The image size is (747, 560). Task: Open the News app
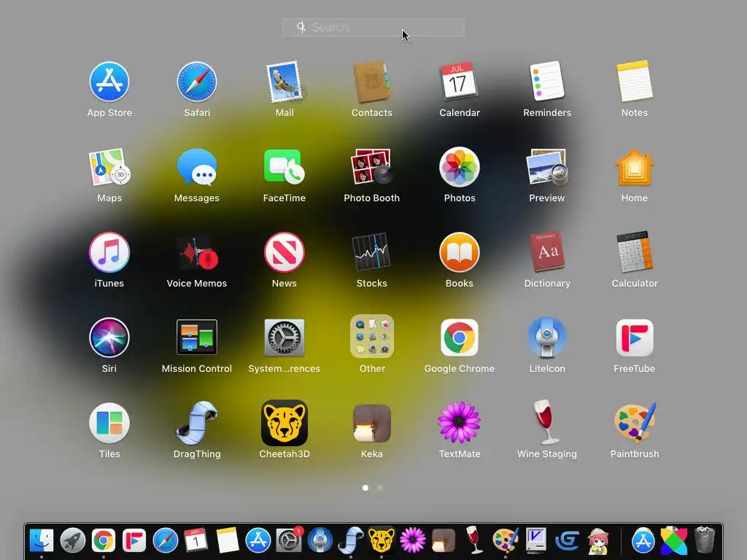pos(285,252)
